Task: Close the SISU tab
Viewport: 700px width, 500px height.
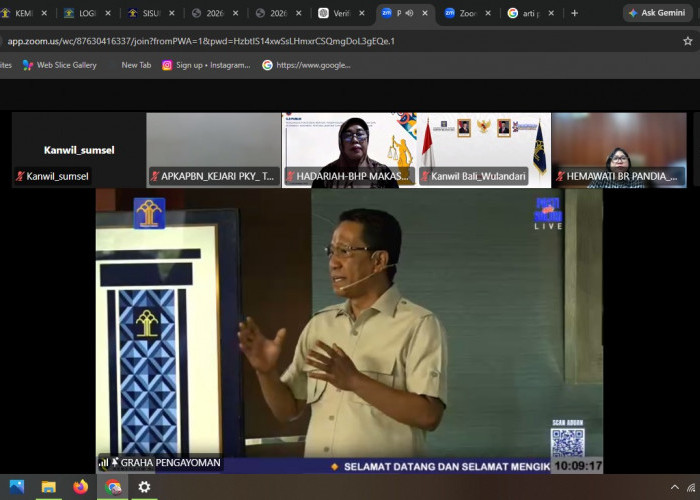Action: (x=172, y=13)
